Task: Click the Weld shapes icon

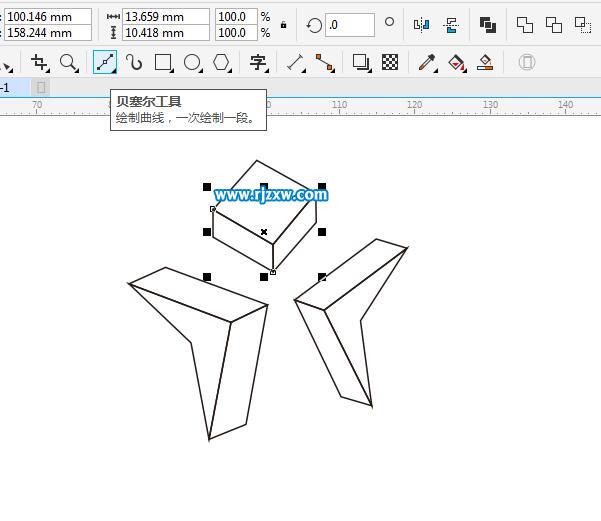Action: pos(524,25)
